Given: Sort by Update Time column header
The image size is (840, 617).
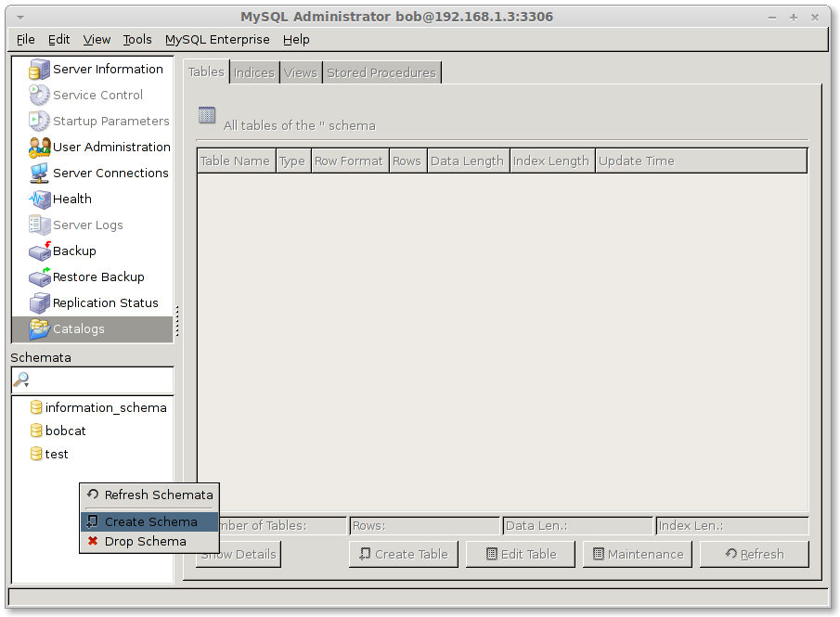Looking at the screenshot, I should (x=701, y=161).
